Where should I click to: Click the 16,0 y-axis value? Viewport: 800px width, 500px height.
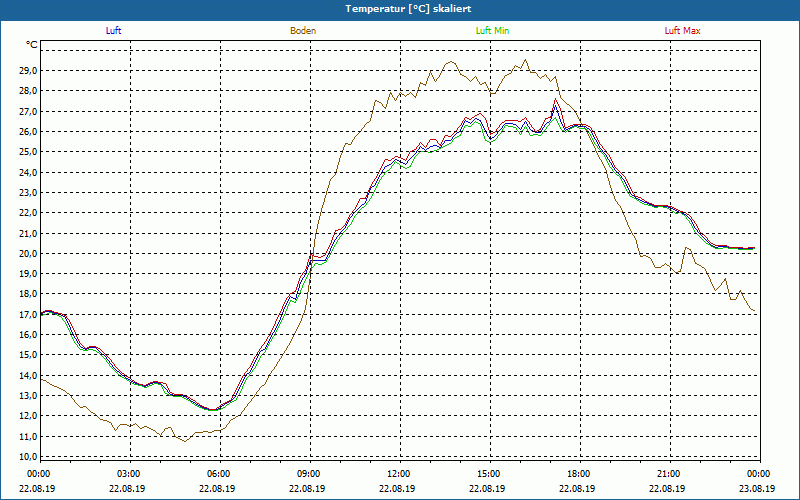click(28, 335)
